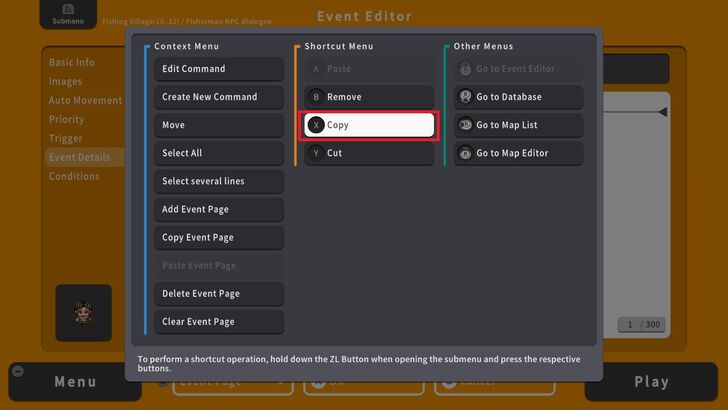Screen dimensions: 728x410
Task: Click the Go to Map List icon
Action: (465, 125)
